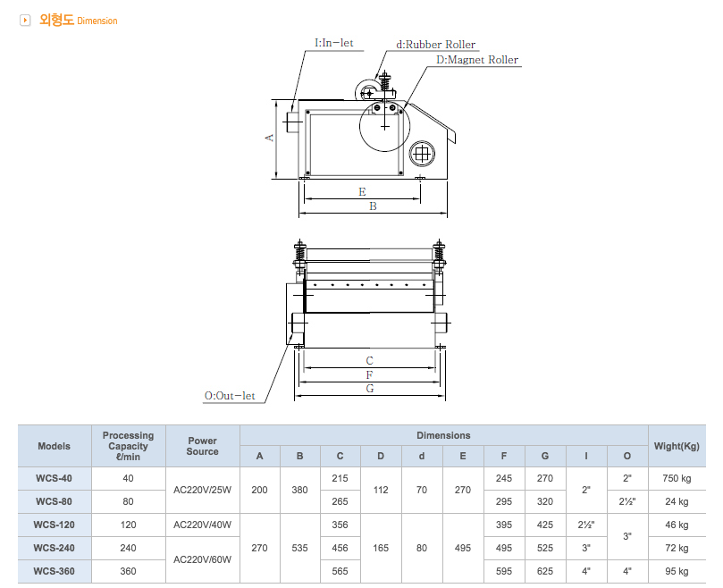Image resolution: width=723 pixels, height=588 pixels.
Task: Click the D:Magnet Roller label
Action: (x=477, y=60)
